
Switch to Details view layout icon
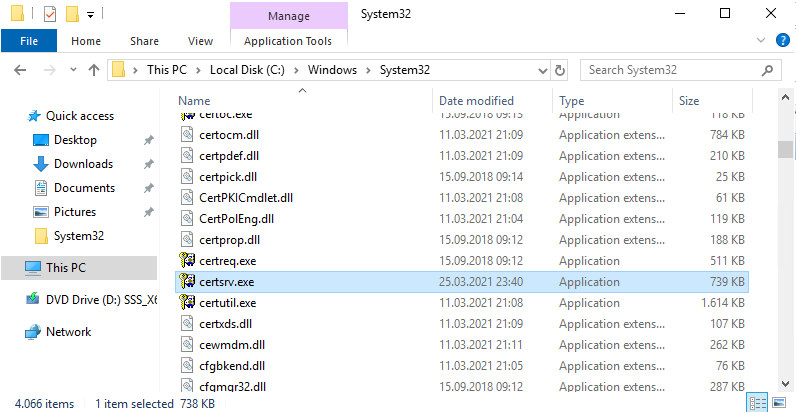[758, 403]
